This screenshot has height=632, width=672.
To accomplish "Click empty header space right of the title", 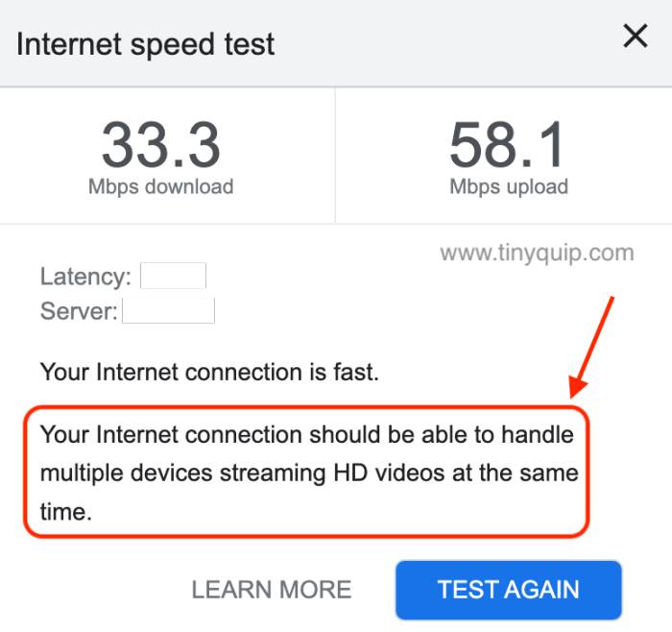I will 442,44.
